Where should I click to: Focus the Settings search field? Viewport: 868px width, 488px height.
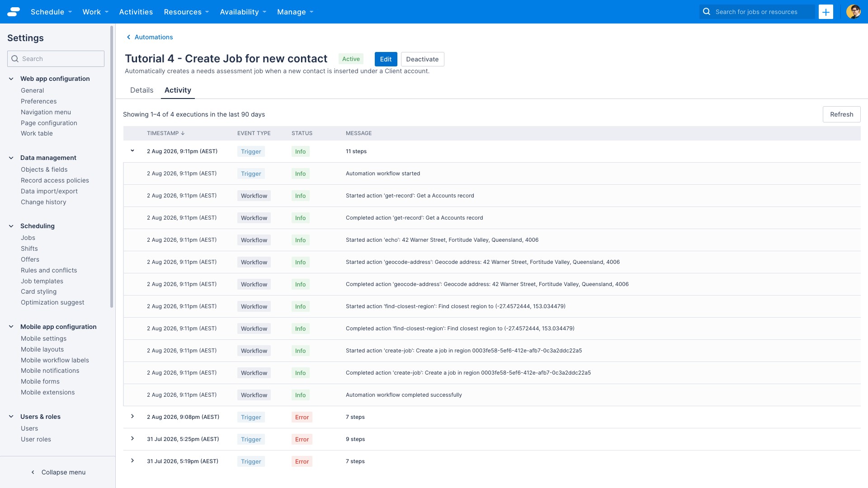pyautogui.click(x=56, y=59)
